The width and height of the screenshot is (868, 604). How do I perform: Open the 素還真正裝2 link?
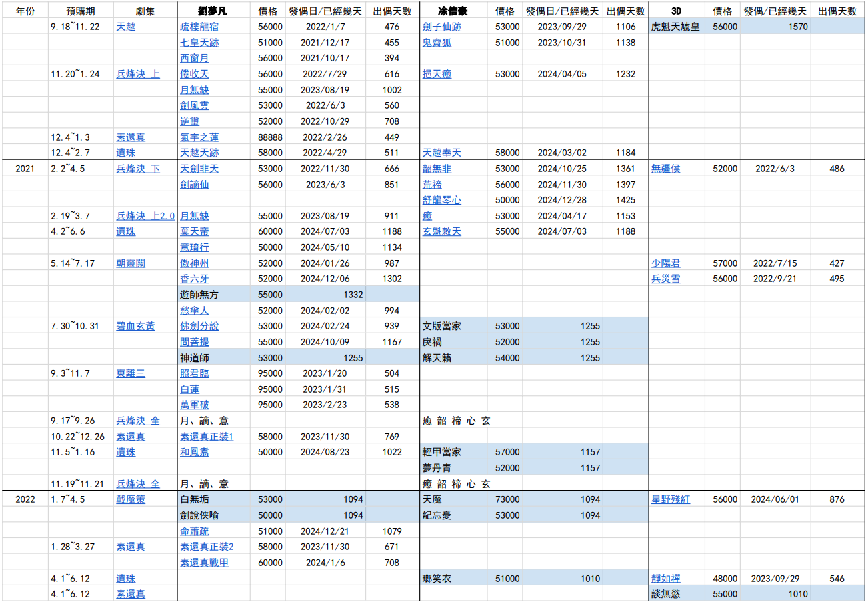pos(207,547)
